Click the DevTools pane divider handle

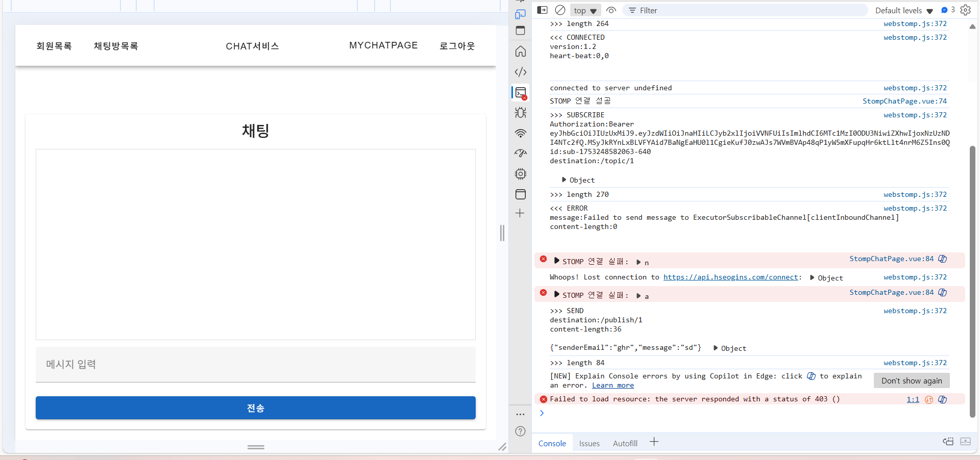pyautogui.click(x=502, y=233)
